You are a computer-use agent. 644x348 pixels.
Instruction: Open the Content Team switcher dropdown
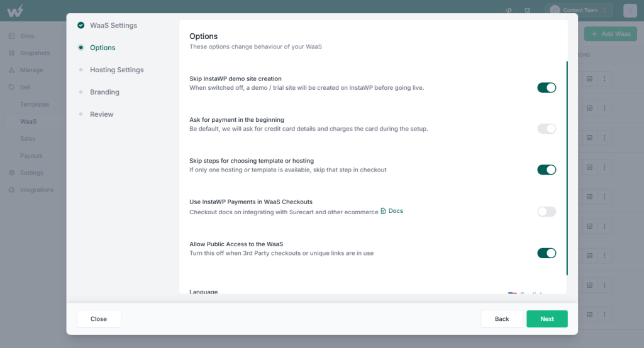(579, 10)
